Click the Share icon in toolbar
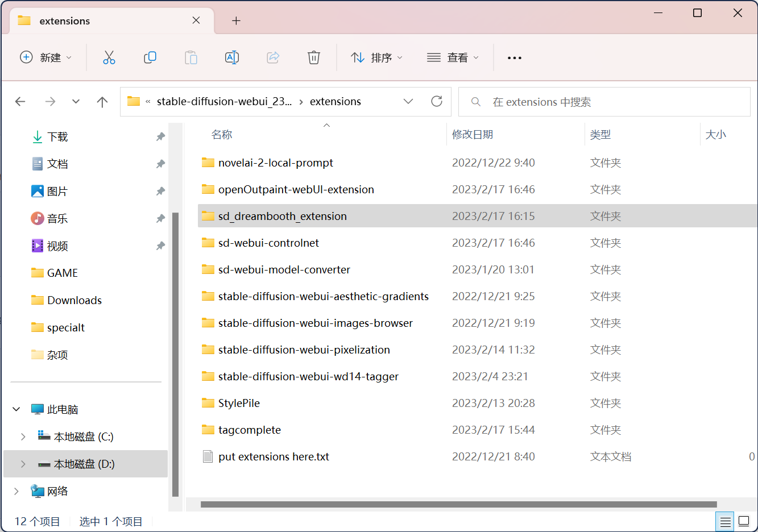 pos(273,57)
